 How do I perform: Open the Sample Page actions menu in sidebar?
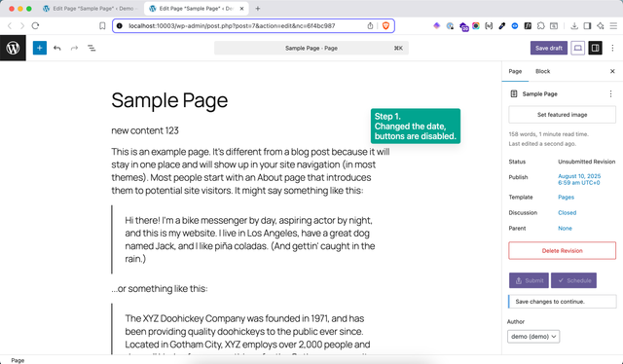(x=610, y=93)
